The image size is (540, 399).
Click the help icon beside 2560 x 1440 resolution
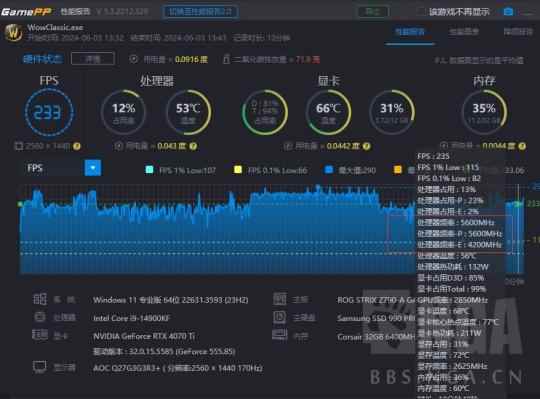pos(77,146)
